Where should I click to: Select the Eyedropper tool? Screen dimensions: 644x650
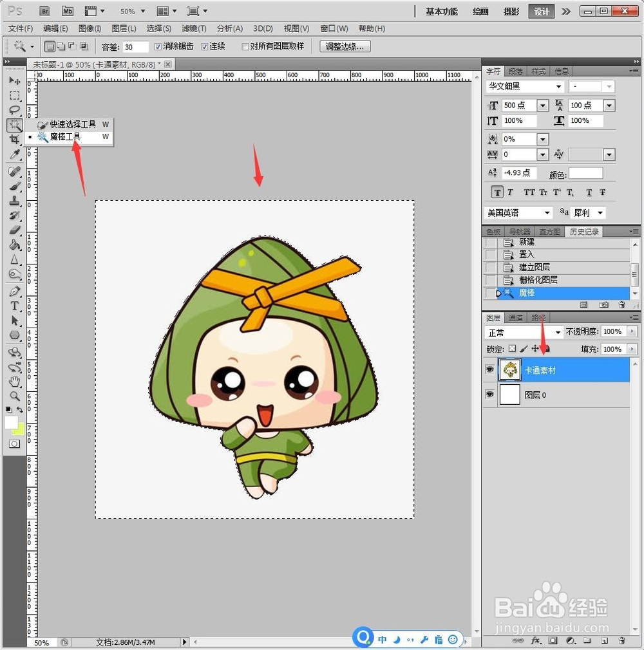15,154
